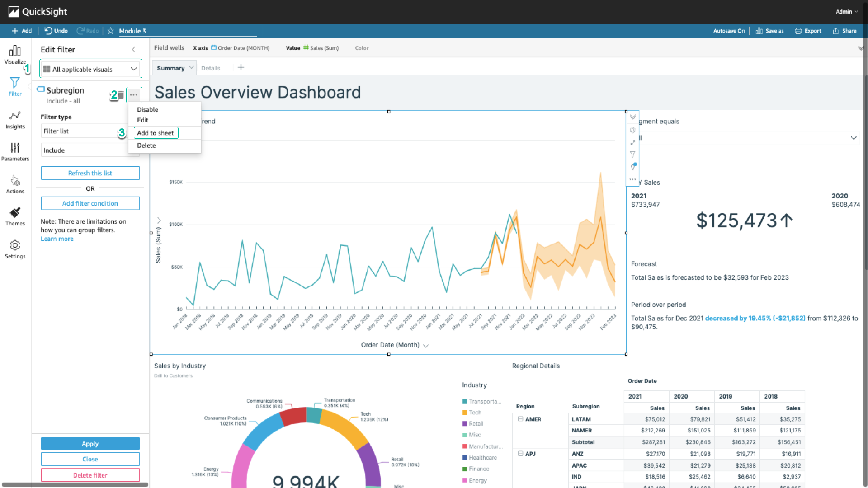This screenshot has height=488, width=868.
Task: Open the Learn more link
Action: point(57,239)
